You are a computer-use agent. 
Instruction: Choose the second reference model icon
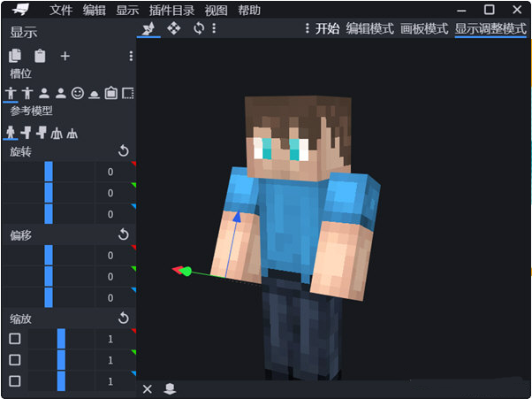coord(27,133)
